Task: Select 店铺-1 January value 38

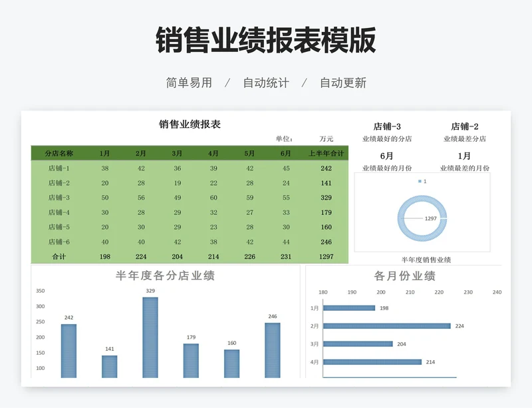Action: coord(105,168)
